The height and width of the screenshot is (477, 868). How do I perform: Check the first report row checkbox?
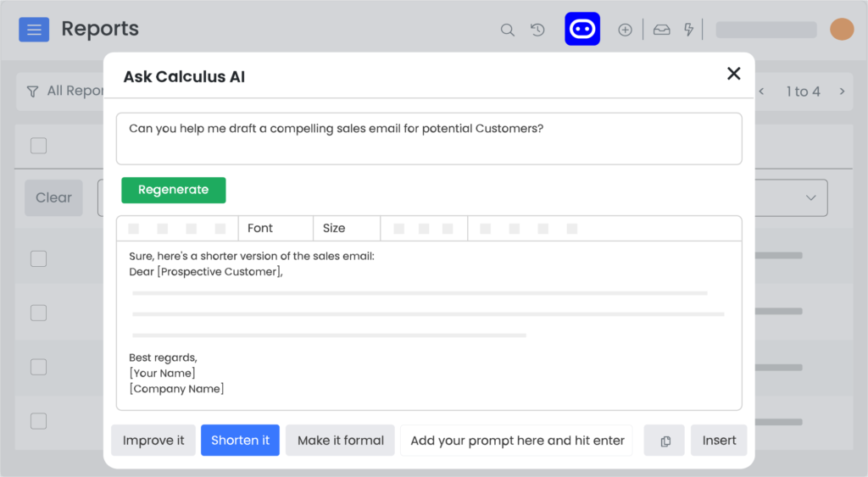click(x=39, y=258)
